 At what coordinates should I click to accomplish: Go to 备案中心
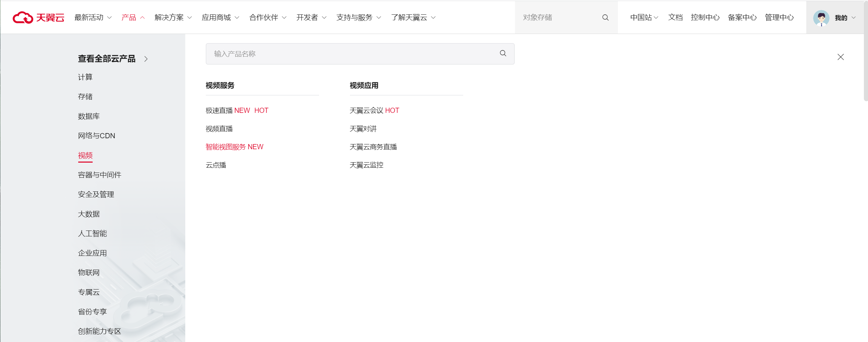point(742,17)
